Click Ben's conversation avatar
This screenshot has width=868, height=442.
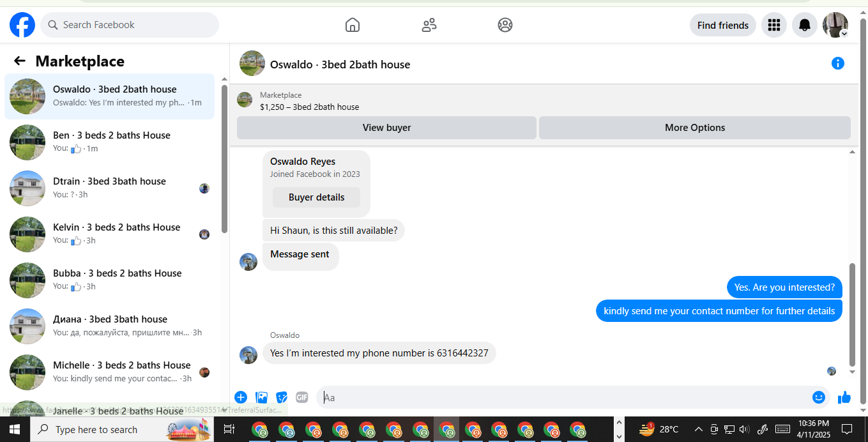[27, 142]
